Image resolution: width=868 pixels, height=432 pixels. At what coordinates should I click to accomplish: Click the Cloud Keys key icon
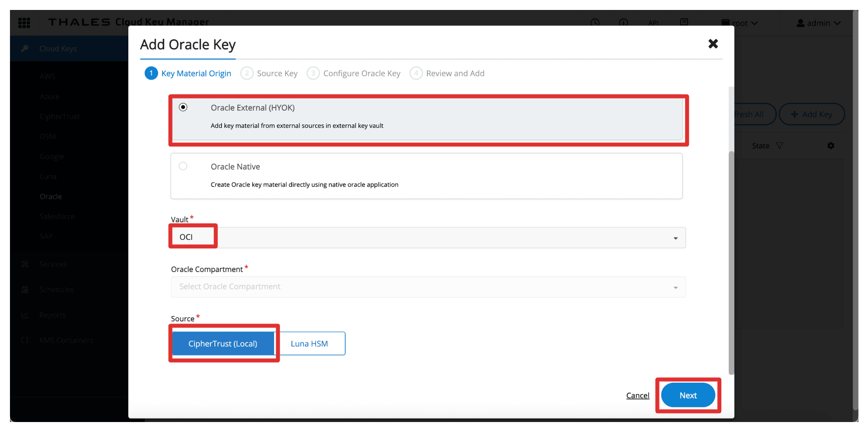(25, 48)
